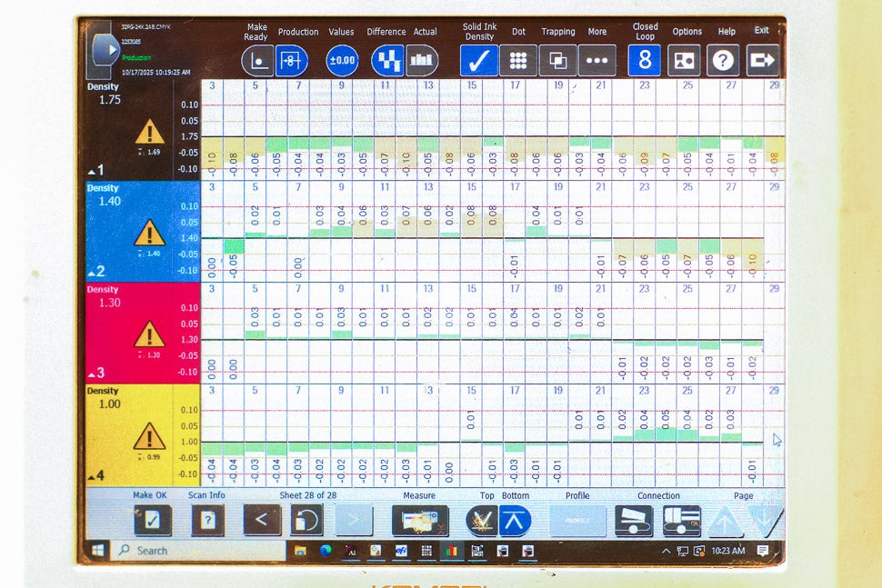Open the Options panel

pos(685,61)
